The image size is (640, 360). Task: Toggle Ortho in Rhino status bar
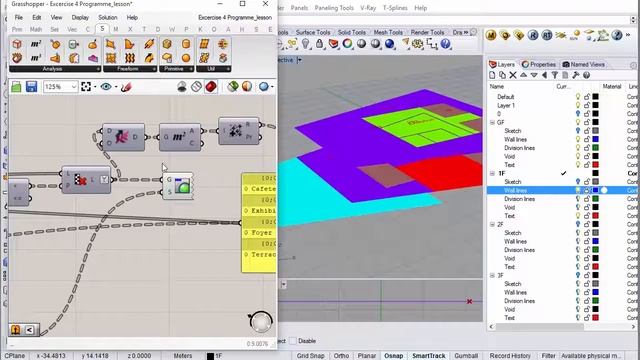click(x=341, y=356)
